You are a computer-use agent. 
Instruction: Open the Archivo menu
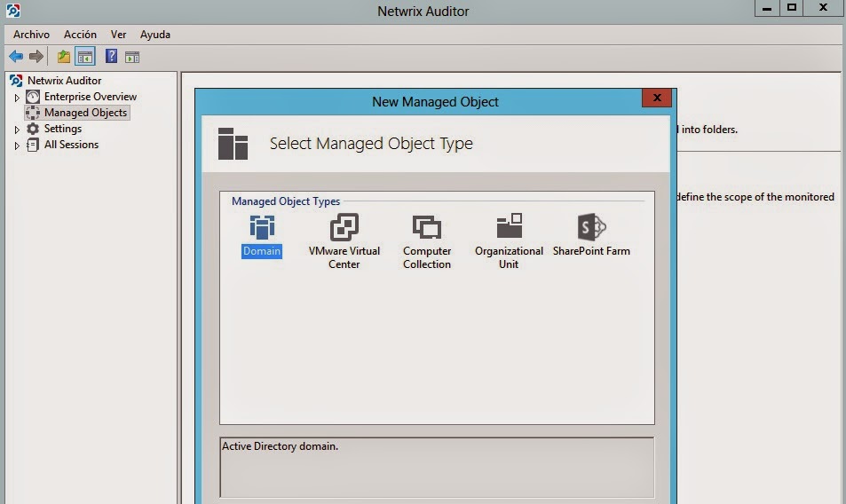pos(31,35)
